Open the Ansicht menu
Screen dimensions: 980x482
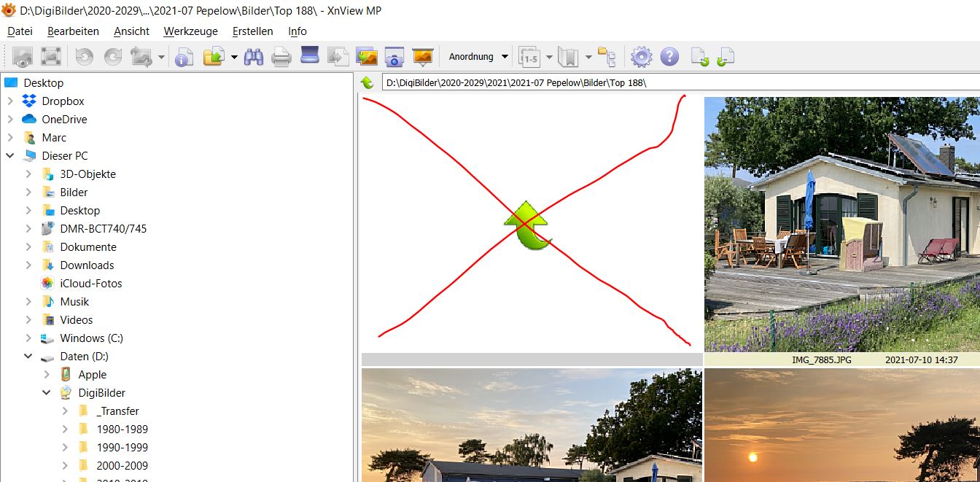pyautogui.click(x=131, y=31)
